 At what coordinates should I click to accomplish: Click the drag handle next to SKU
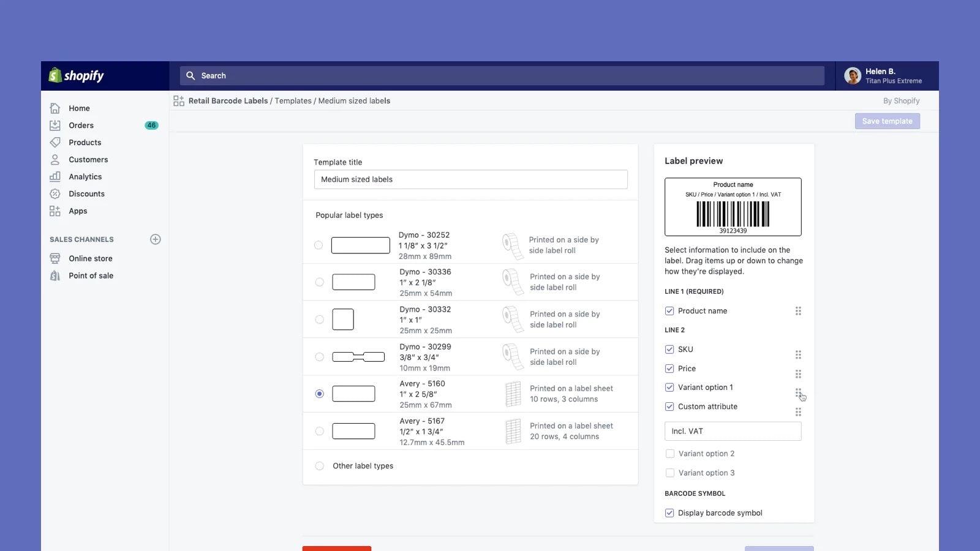coord(798,354)
